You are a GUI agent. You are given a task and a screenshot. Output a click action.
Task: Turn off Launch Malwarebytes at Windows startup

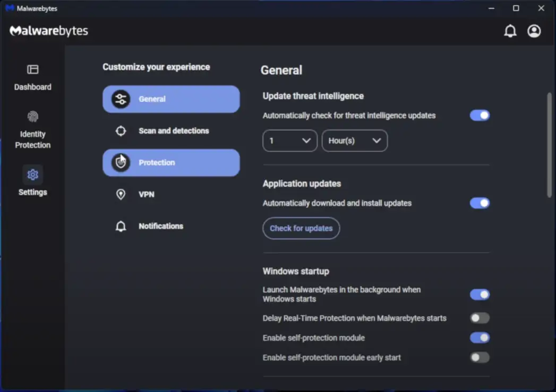click(x=480, y=294)
